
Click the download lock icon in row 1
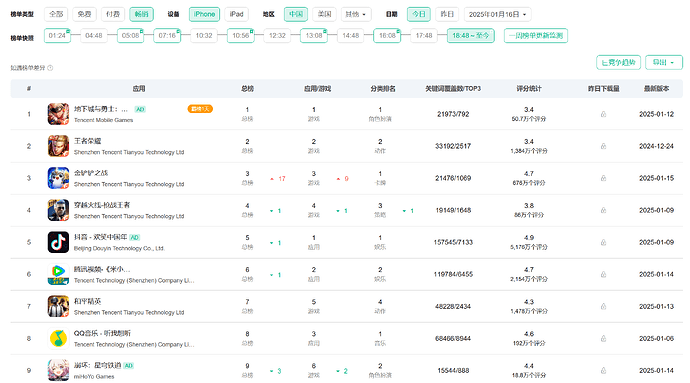[603, 114]
